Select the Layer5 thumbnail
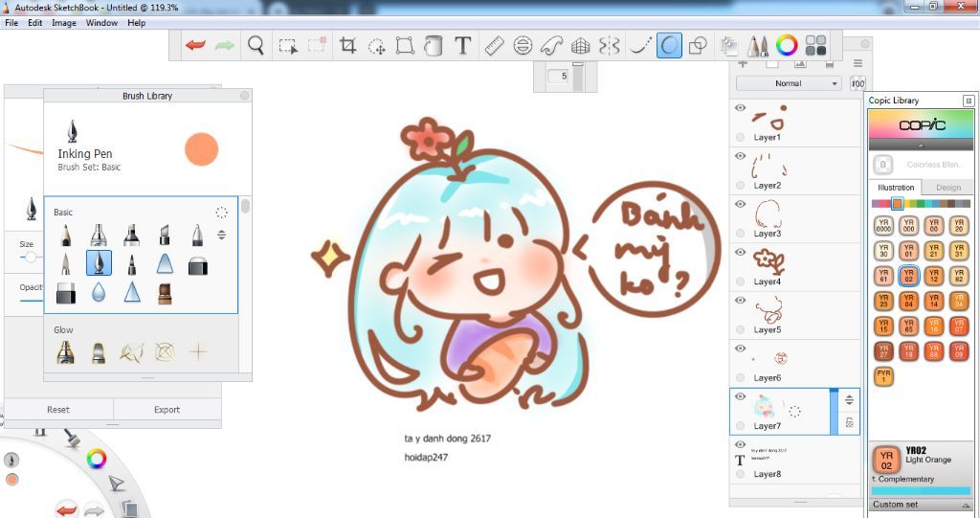The image size is (980, 518). [x=768, y=310]
